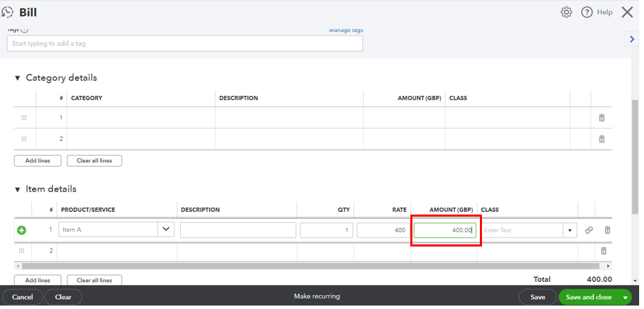This screenshot has width=644, height=309.
Task: Delete category line 1 with trash icon
Action: (602, 118)
